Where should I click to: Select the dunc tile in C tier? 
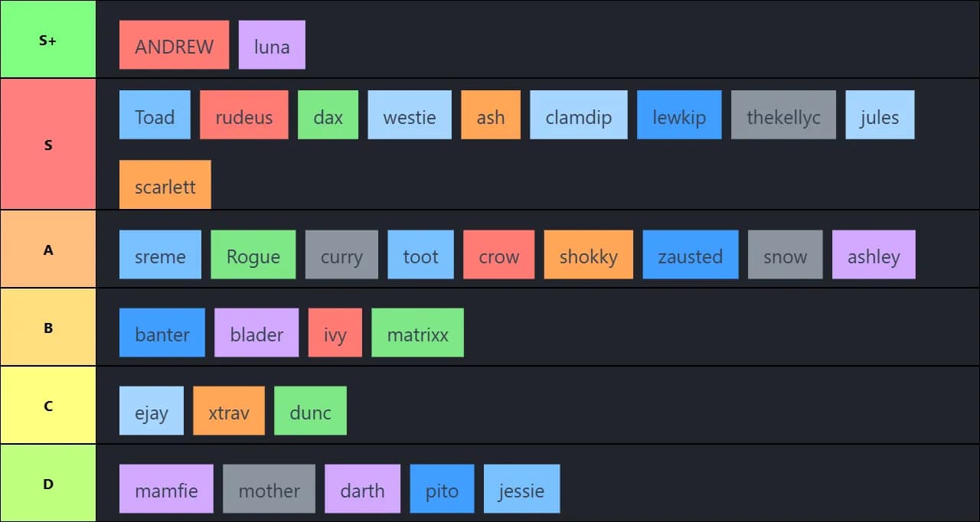(310, 410)
